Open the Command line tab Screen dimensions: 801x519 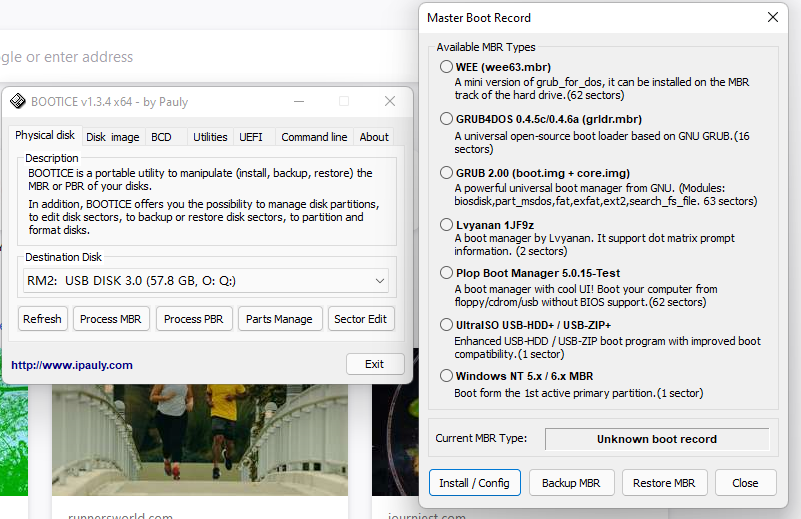(x=314, y=137)
